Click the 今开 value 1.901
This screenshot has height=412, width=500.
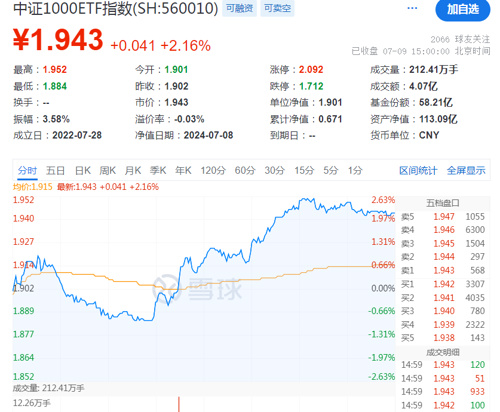point(176,70)
